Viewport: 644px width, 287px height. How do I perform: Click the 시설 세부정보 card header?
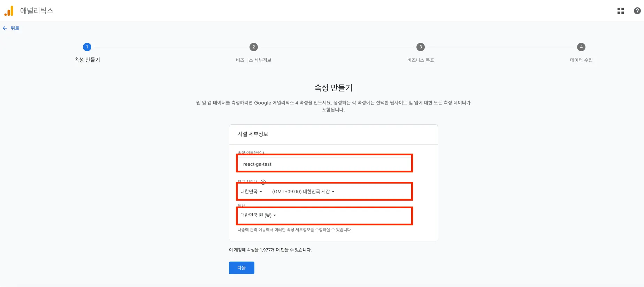click(x=253, y=134)
